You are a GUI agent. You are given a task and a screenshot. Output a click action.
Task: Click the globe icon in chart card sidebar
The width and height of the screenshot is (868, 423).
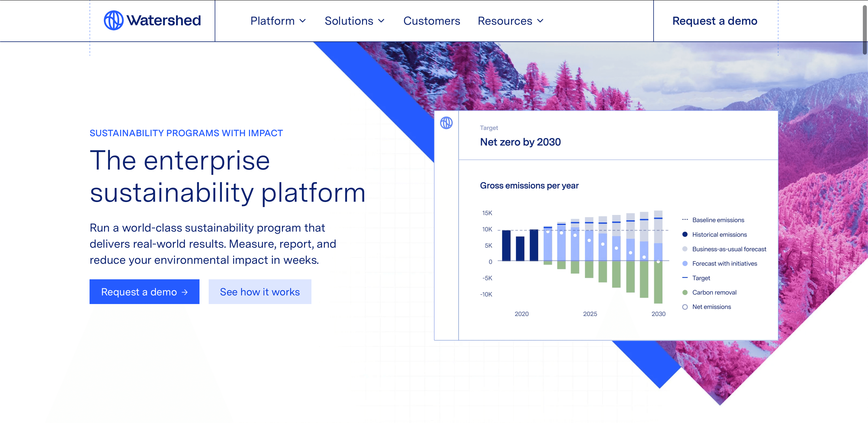446,123
